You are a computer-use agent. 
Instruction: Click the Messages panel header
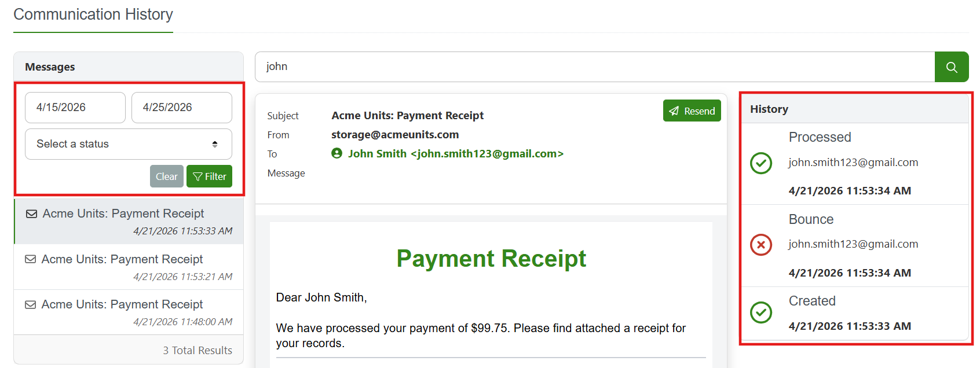pyautogui.click(x=129, y=67)
